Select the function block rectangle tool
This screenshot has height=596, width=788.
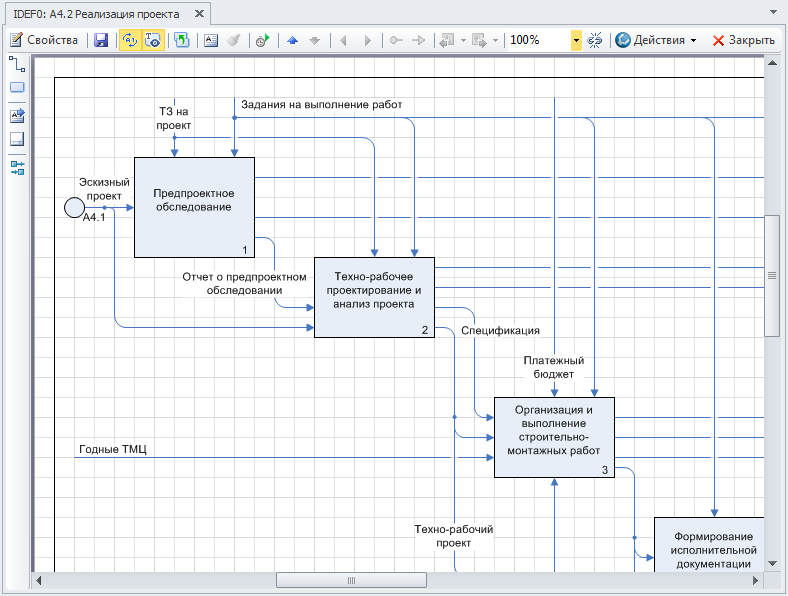17,88
